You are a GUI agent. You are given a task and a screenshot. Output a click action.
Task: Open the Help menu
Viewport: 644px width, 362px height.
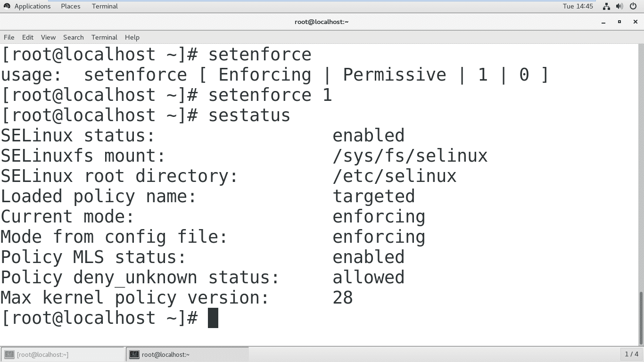[132, 37]
